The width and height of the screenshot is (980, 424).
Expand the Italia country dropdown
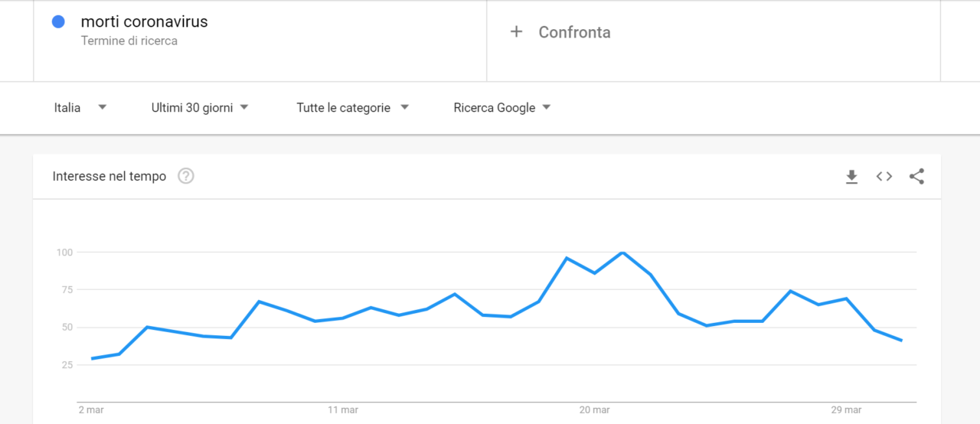[80, 108]
